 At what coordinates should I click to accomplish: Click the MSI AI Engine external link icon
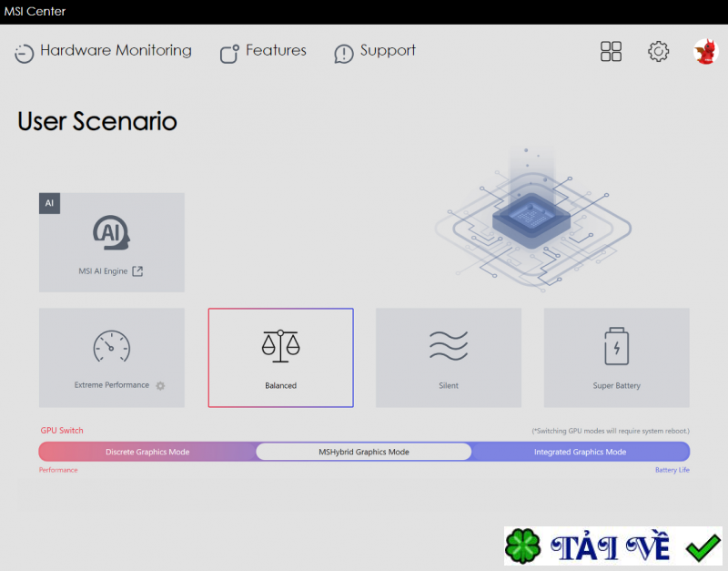click(x=137, y=270)
